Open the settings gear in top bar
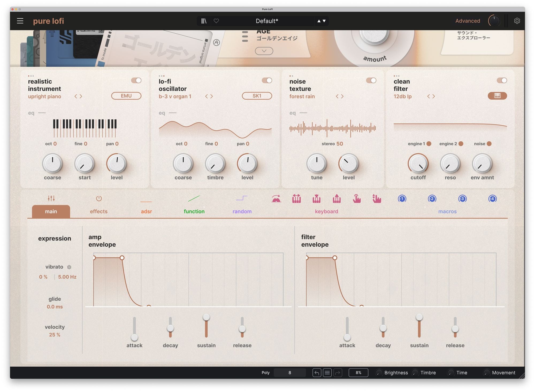Image resolution: width=535 pixels, height=392 pixels. (x=517, y=21)
